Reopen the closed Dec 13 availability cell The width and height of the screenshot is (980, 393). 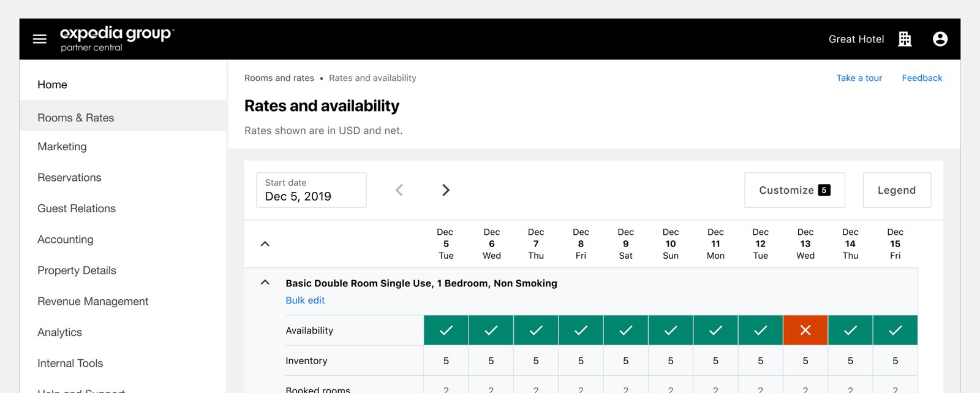click(x=805, y=330)
